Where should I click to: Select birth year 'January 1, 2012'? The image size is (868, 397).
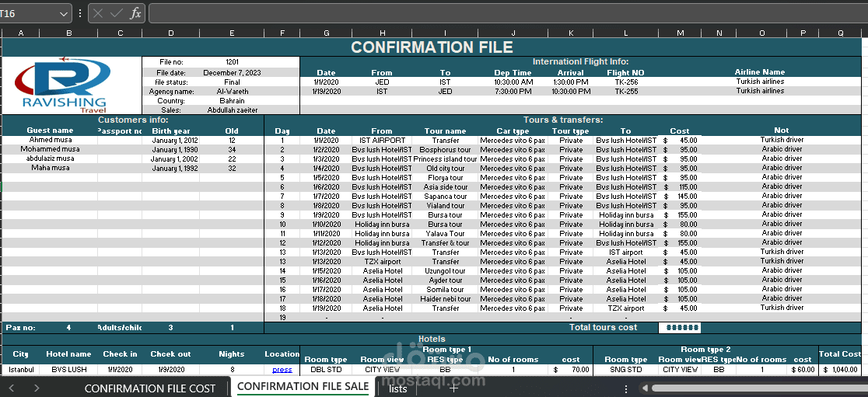[171, 140]
